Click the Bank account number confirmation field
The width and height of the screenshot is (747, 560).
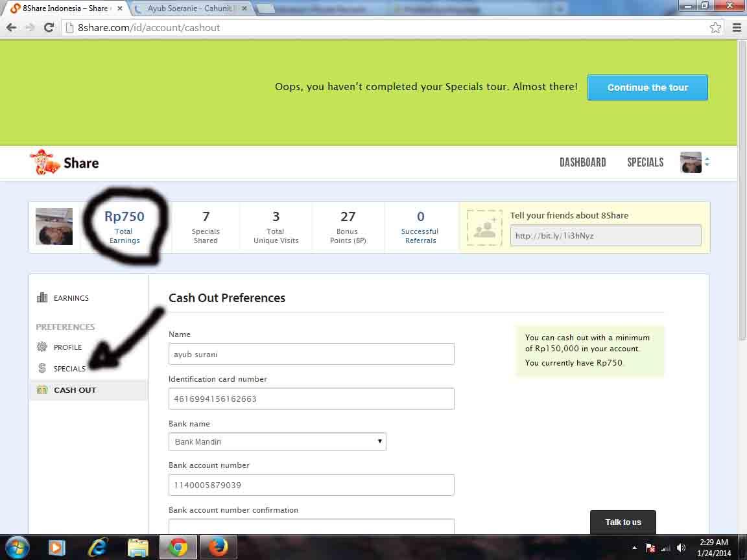(x=311, y=526)
